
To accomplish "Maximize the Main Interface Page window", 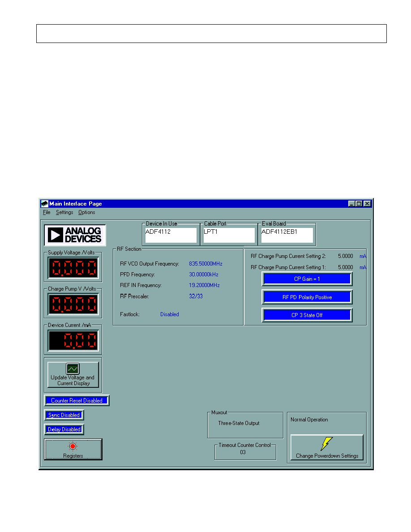I will (359, 204).
